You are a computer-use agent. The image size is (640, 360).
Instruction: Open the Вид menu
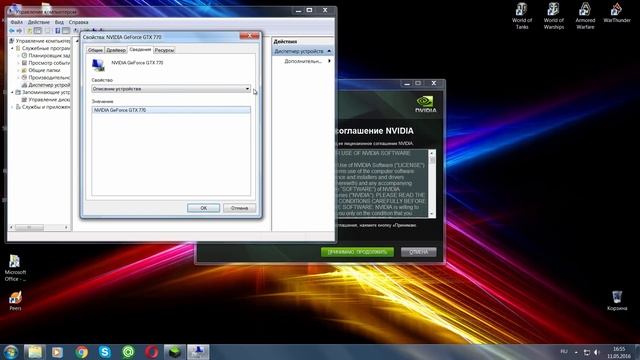tap(59, 22)
